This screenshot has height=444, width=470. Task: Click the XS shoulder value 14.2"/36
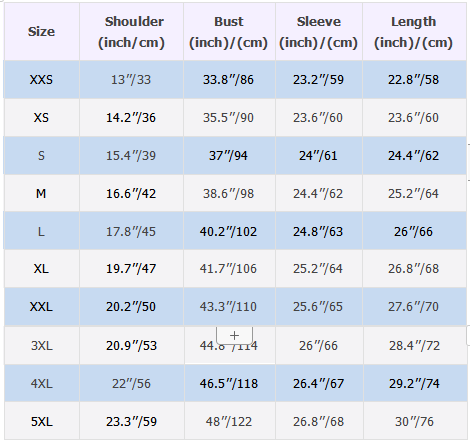pos(131,118)
